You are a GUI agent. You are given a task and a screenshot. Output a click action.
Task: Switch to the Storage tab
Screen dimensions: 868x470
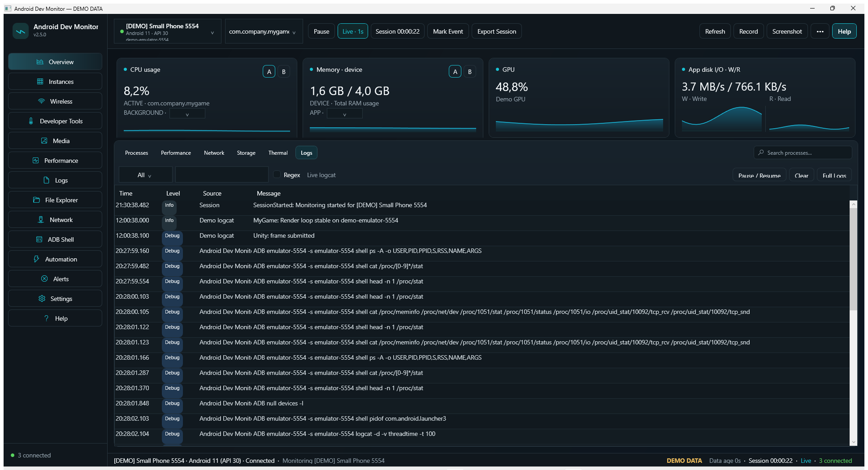tap(246, 153)
